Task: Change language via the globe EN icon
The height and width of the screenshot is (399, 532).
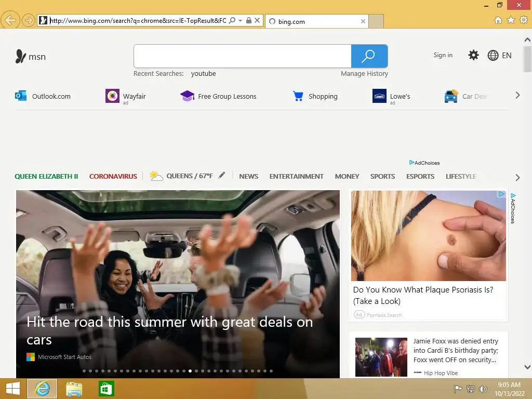Action: point(499,55)
